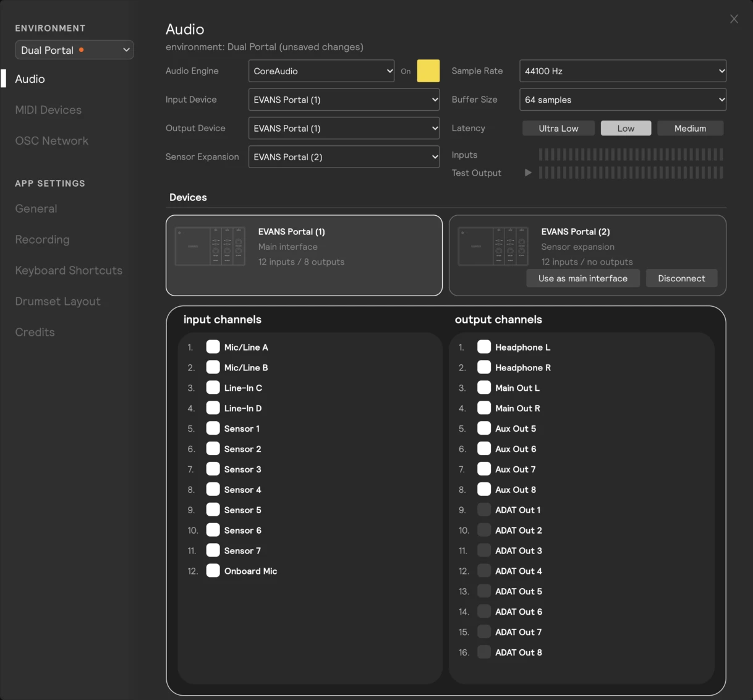
Task: Toggle Line-In C input checkbox
Action: [213, 388]
